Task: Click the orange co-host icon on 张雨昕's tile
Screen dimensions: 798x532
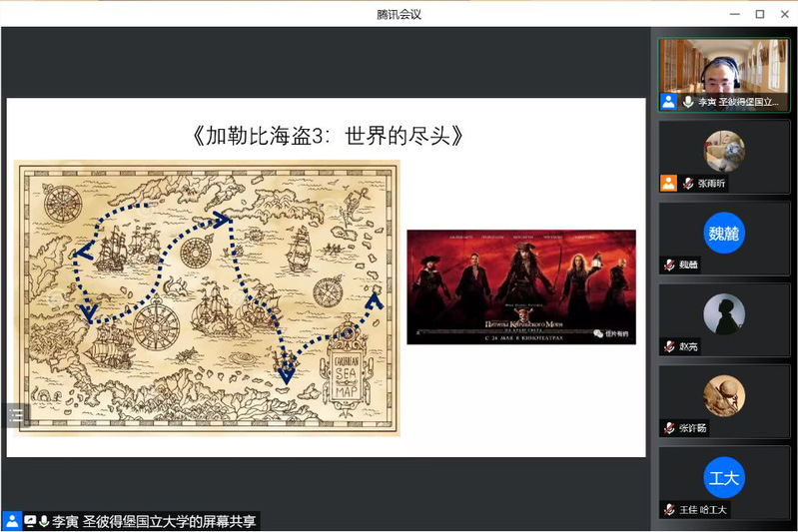Action: click(x=668, y=184)
